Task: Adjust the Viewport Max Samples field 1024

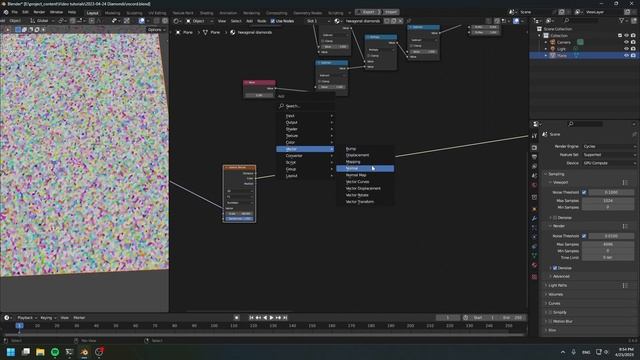Action: (608, 201)
